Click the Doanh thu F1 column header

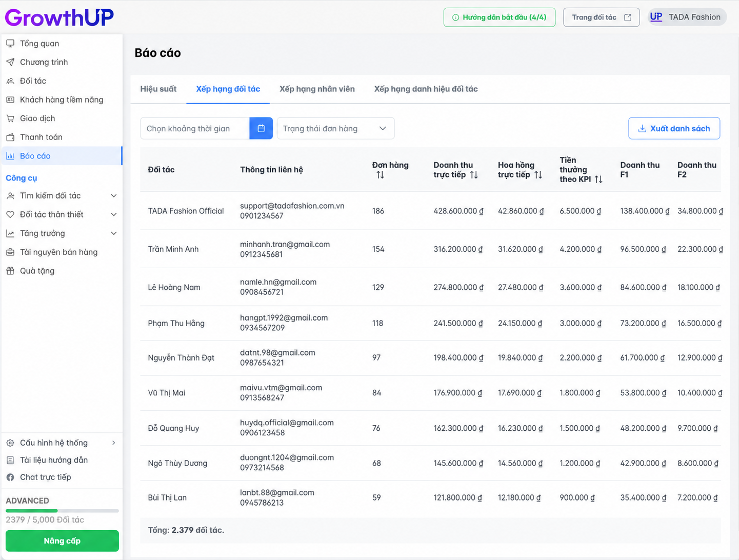click(640, 170)
